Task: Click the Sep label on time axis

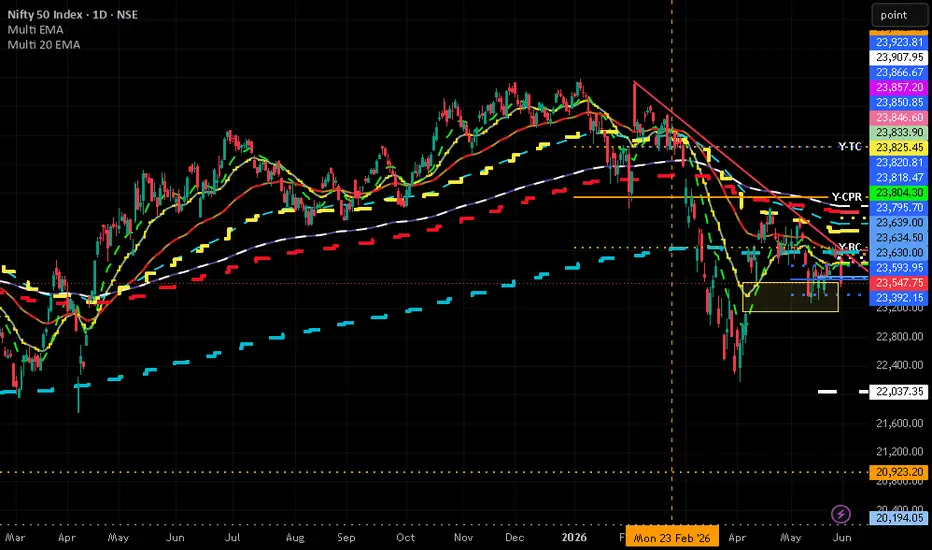Action: click(346, 538)
